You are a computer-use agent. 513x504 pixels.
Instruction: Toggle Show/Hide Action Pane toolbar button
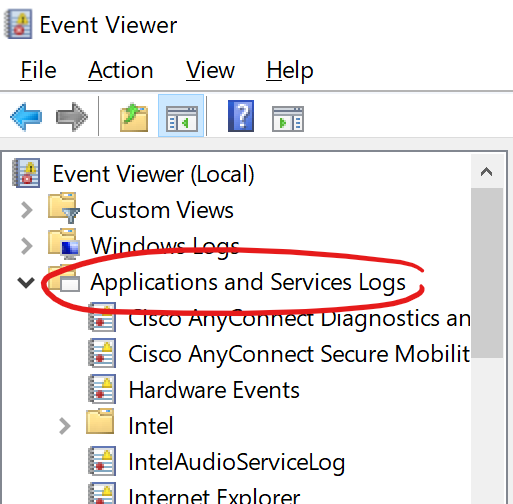coord(288,119)
